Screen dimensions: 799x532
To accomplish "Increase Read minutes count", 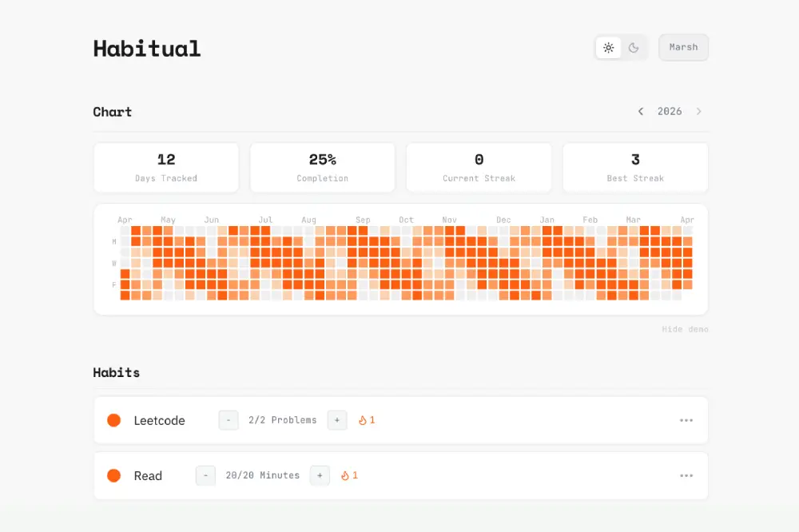I will point(320,475).
